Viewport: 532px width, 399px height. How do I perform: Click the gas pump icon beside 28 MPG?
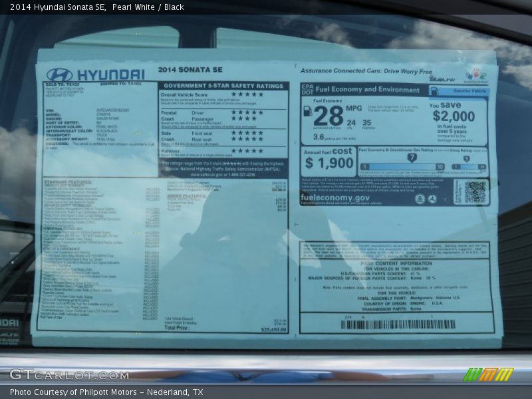coord(307,111)
